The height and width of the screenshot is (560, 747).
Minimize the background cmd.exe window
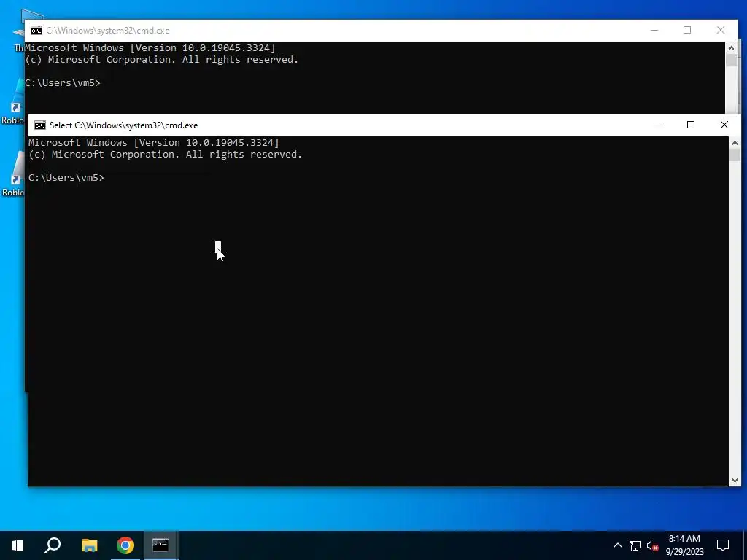click(x=654, y=30)
